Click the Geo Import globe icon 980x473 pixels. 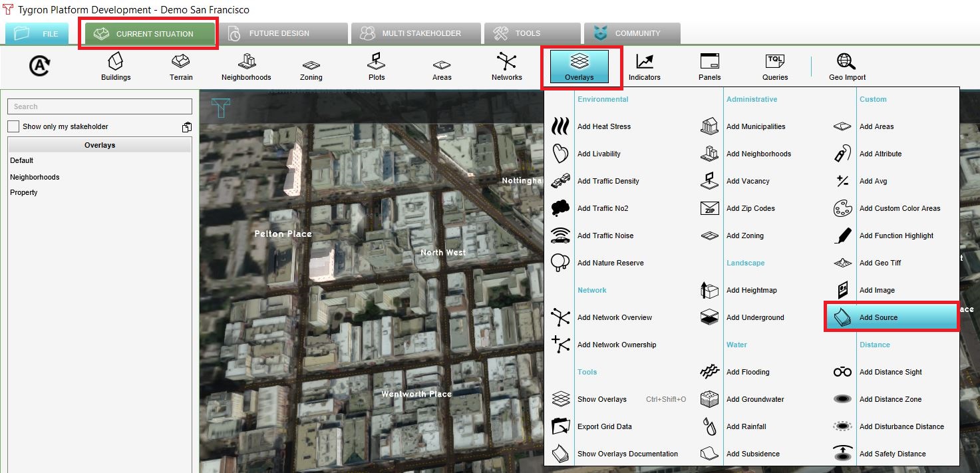point(846,67)
